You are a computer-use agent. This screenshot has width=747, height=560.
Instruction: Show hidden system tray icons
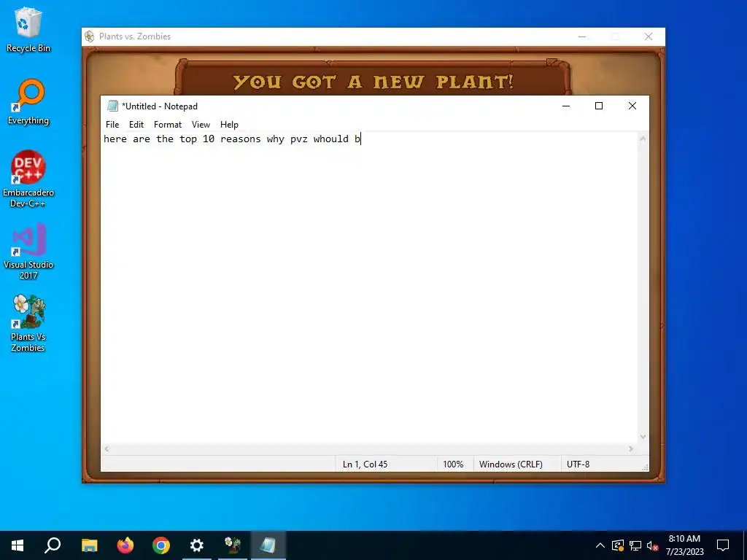click(600, 545)
